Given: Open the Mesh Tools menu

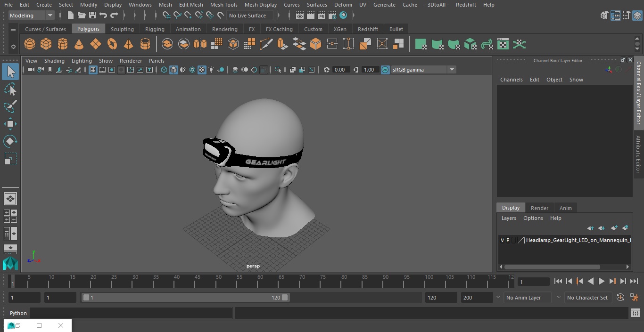Looking at the screenshot, I should [224, 5].
